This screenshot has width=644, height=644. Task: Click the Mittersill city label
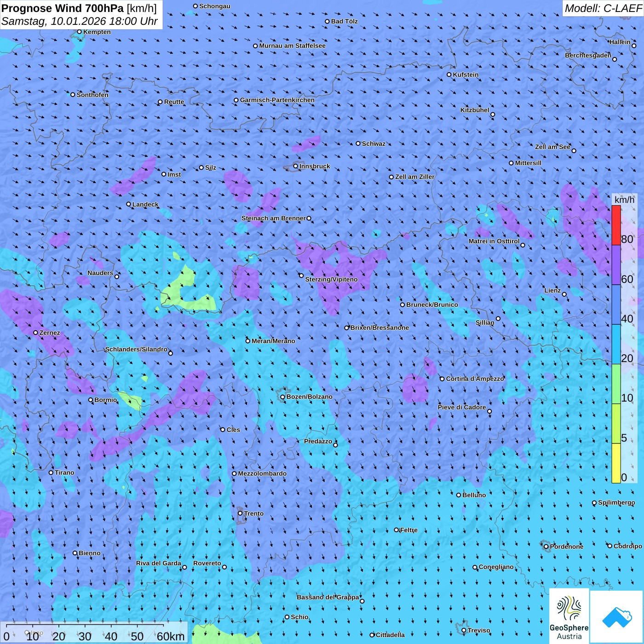pyautogui.click(x=529, y=163)
